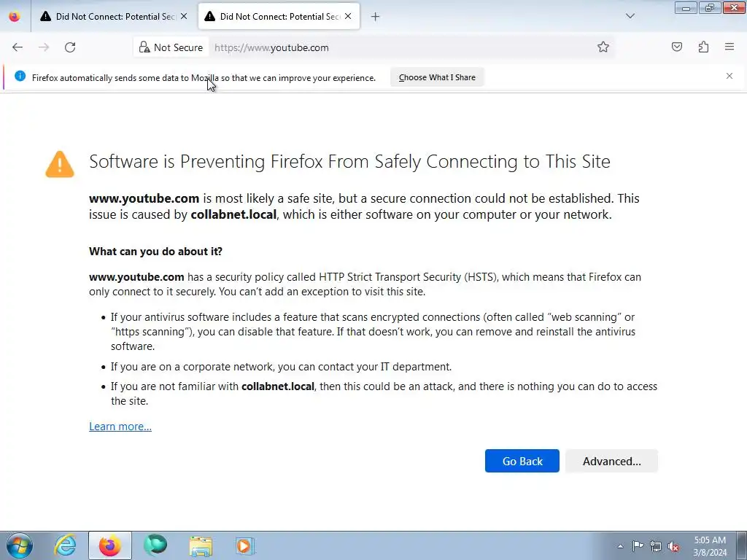This screenshot has width=747, height=560.
Task: Bookmark this page with the star icon
Action: (x=603, y=47)
